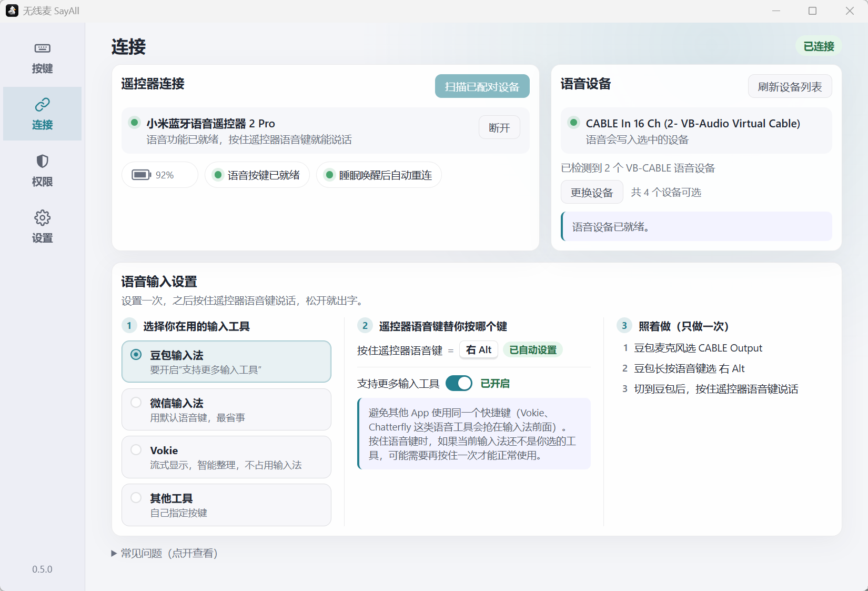The width and height of the screenshot is (868, 591).
Task: Toggle the 支持更多输入工具 switch
Action: pyautogui.click(x=459, y=383)
